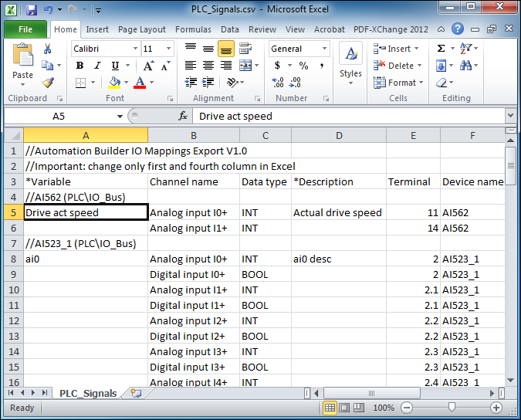521x420 pixels.
Task: Apply Percent Style format
Action: point(303,66)
